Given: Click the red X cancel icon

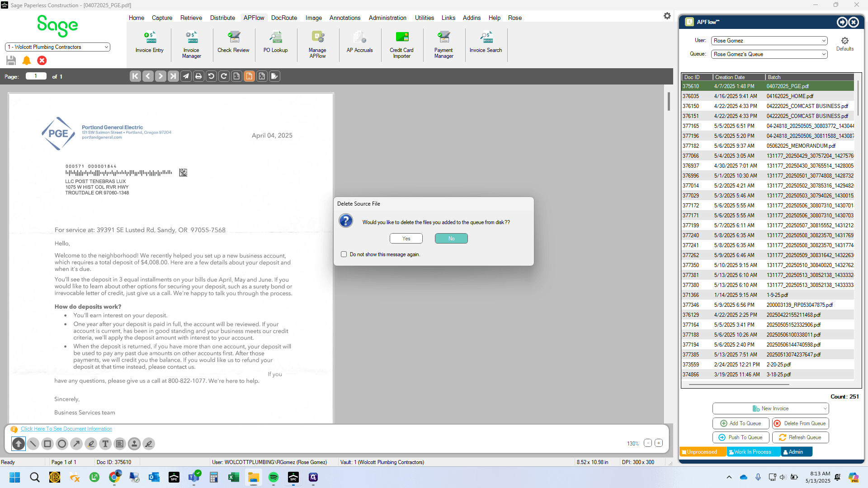Looking at the screenshot, I should click(42, 61).
